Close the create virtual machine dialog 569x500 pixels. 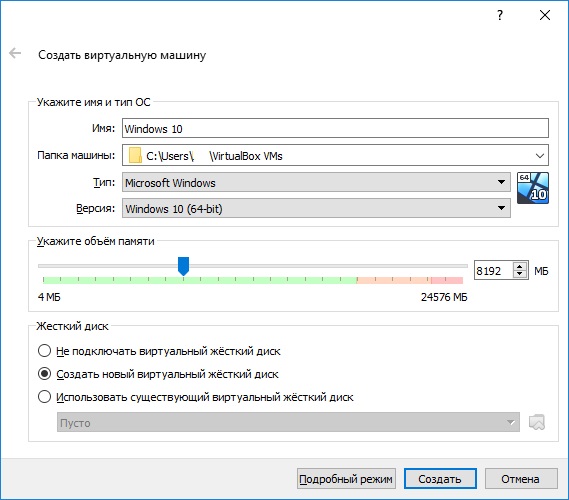(545, 15)
